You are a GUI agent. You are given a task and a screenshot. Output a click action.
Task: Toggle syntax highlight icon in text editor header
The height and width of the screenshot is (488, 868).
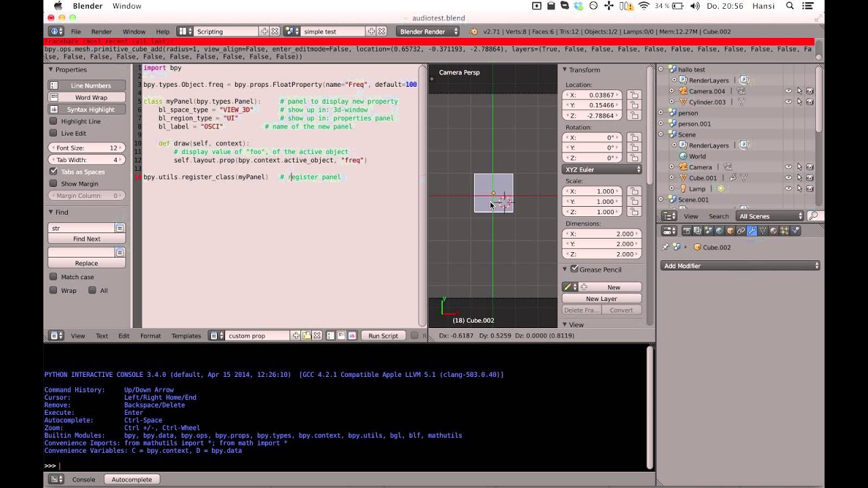[x=353, y=335]
